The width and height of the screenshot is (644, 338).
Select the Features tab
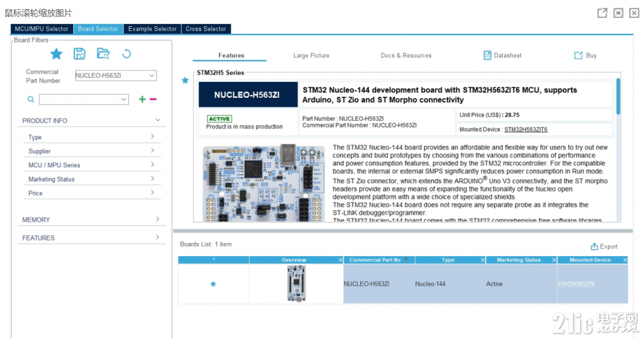pos(231,55)
